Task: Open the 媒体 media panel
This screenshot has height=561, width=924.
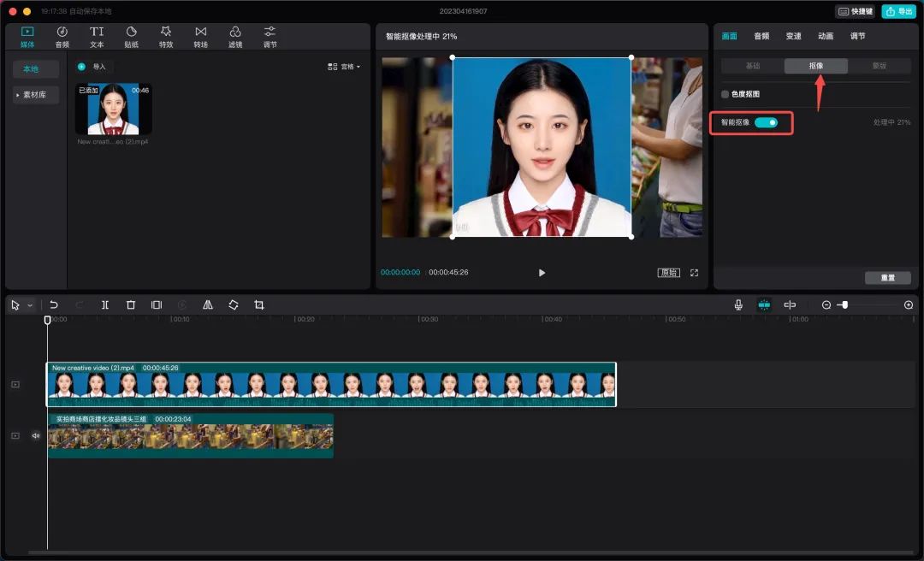Action: click(27, 37)
